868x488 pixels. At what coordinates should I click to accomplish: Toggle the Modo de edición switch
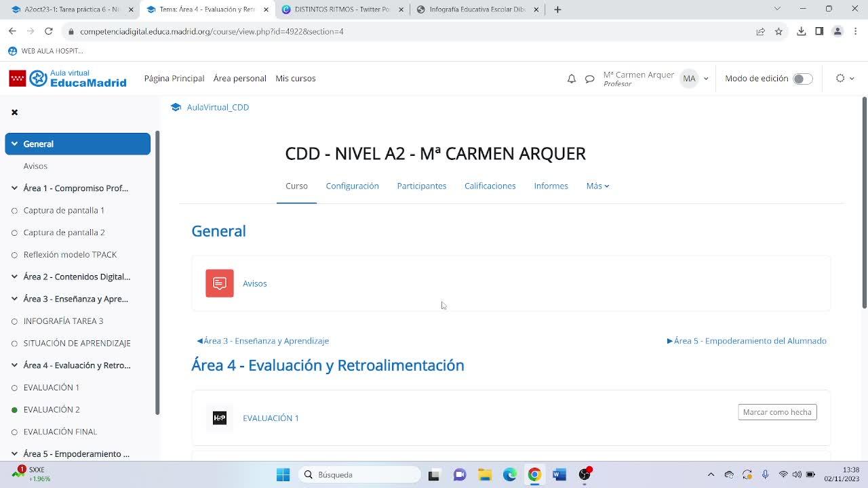802,79
